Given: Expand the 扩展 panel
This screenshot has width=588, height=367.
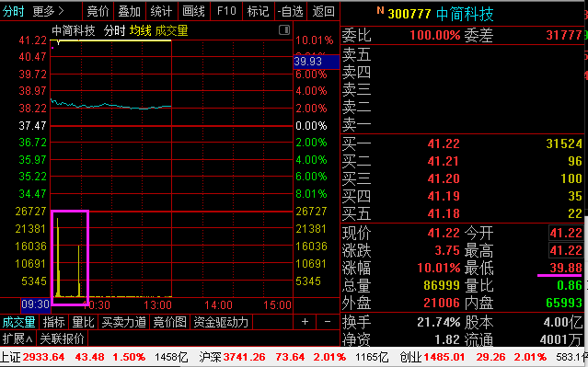Looking at the screenshot, I should coord(17,338).
